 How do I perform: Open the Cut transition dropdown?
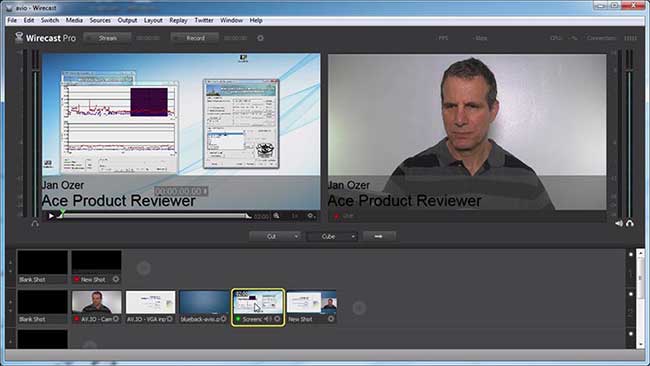(275, 236)
